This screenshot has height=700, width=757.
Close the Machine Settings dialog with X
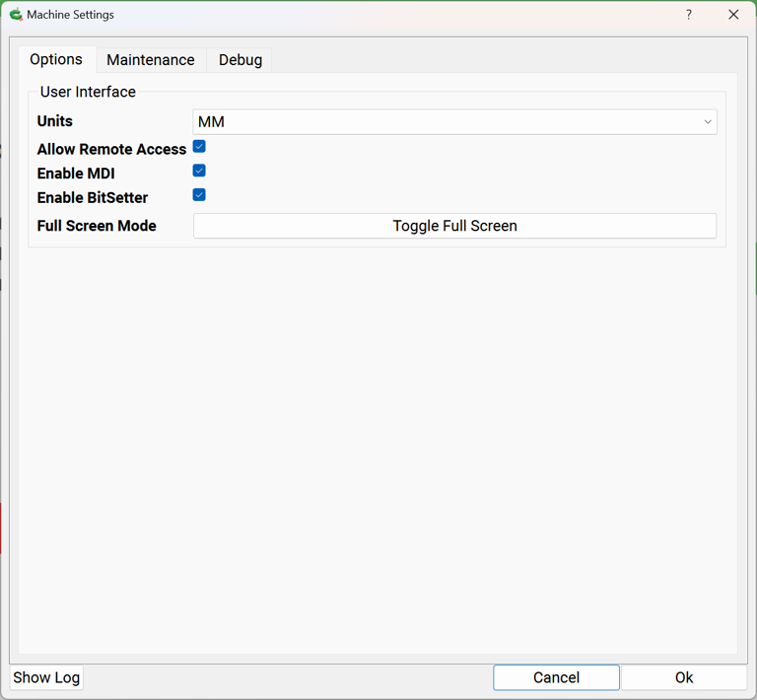(x=733, y=15)
